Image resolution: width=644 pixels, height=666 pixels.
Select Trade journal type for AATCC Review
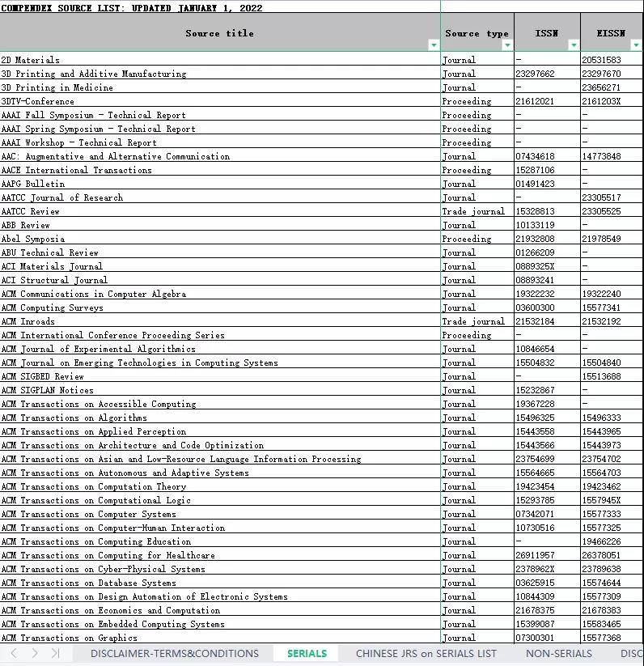click(x=477, y=211)
